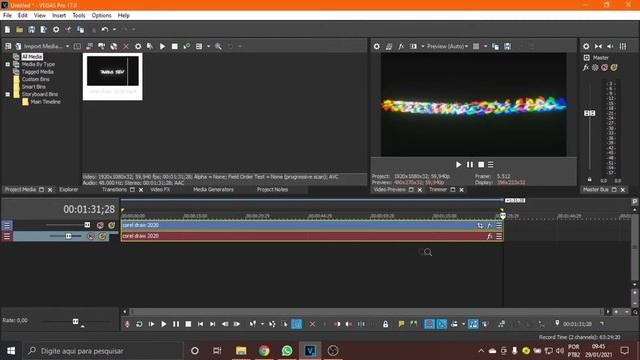The width and height of the screenshot is (640, 360).
Task: Pause the video in the preview window
Action: [470, 164]
